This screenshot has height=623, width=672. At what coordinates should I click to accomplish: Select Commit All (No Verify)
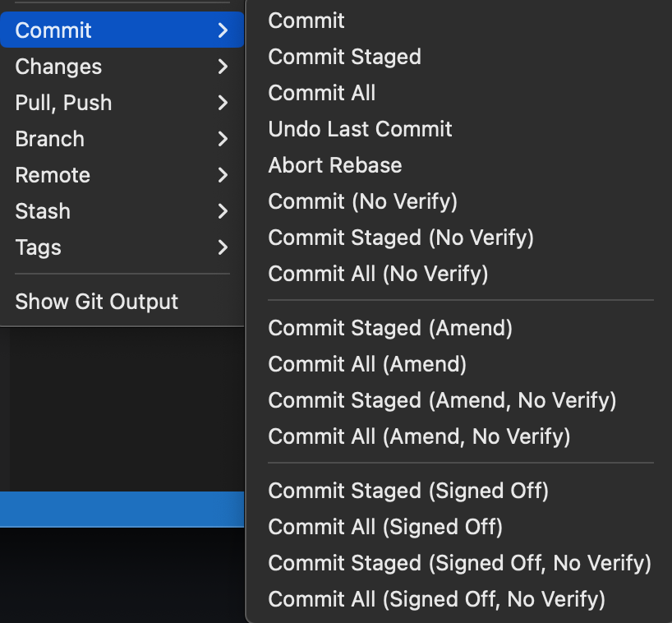pos(378,274)
